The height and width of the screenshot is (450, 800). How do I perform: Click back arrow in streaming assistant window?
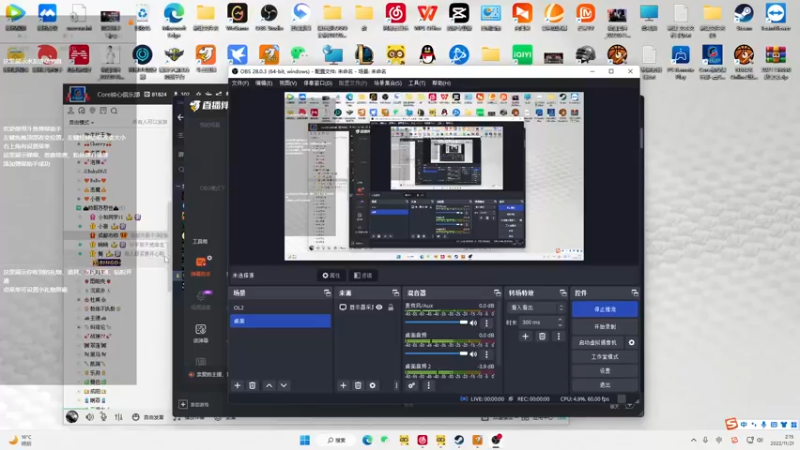coord(181,117)
